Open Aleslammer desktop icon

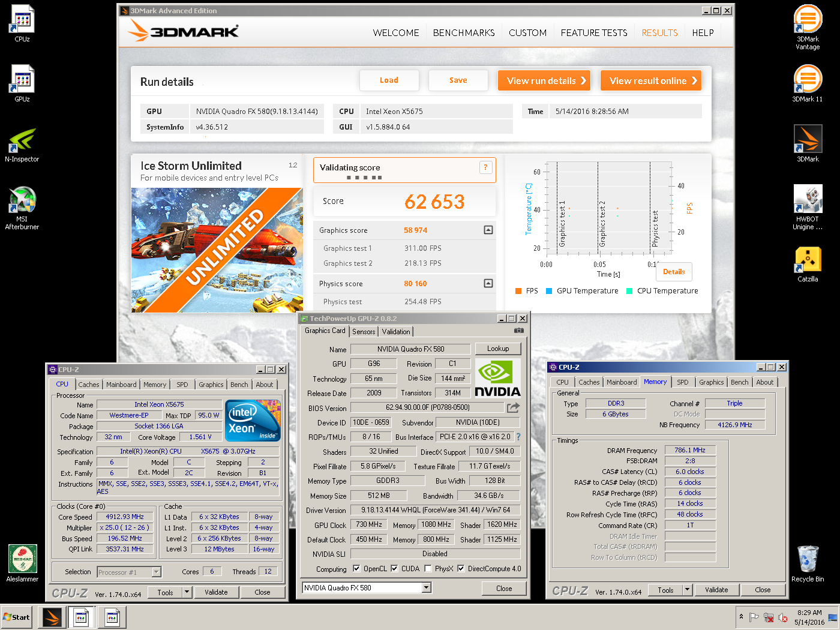point(22,563)
